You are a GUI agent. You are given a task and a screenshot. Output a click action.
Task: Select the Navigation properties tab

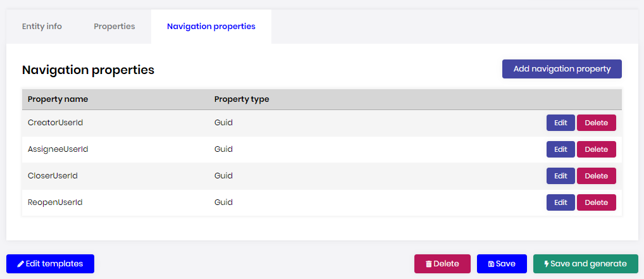pos(211,27)
